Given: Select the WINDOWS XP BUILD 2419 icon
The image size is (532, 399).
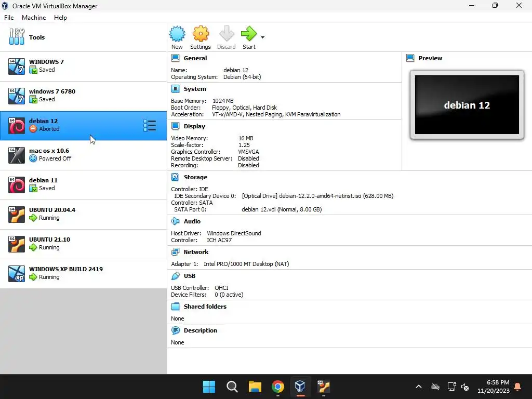Looking at the screenshot, I should (17, 273).
